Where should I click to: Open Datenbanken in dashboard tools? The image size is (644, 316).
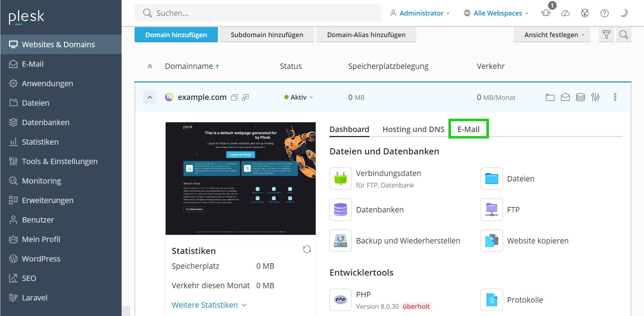click(x=367, y=210)
